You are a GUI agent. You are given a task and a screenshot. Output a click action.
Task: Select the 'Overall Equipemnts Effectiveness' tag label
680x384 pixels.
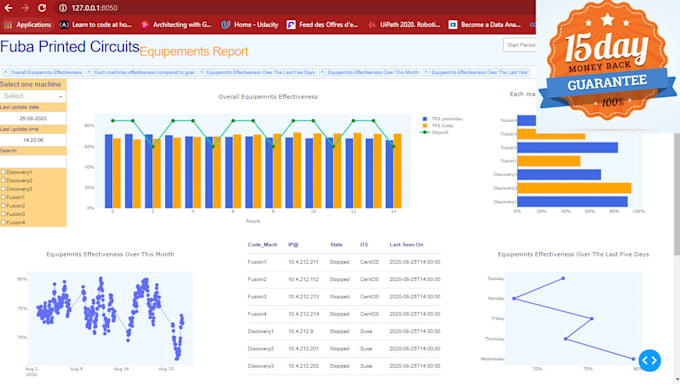coord(46,72)
